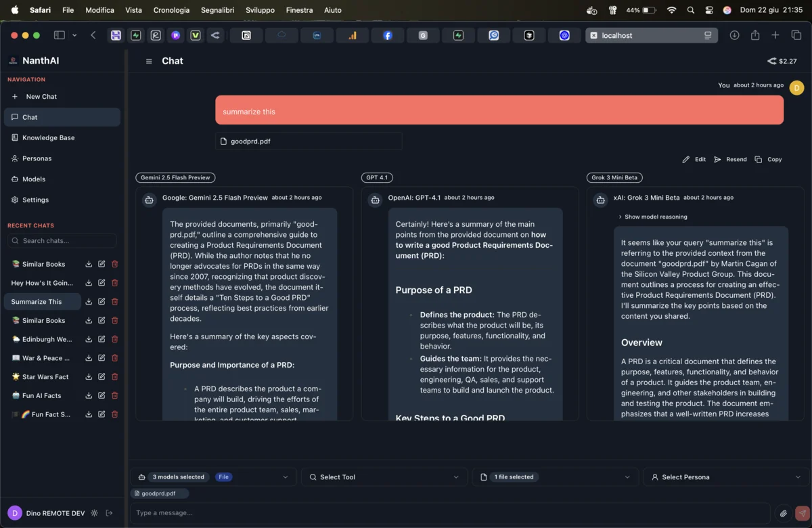
Task: Open the Safari tab group dropdown arrow
Action: (x=74, y=35)
